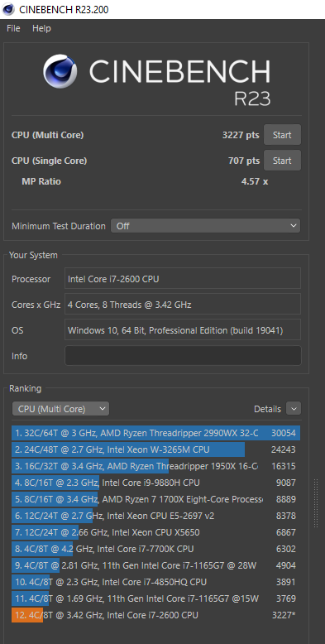
Task: Click the dotted resize grip beside the ranking list
Action: [x=316, y=502]
